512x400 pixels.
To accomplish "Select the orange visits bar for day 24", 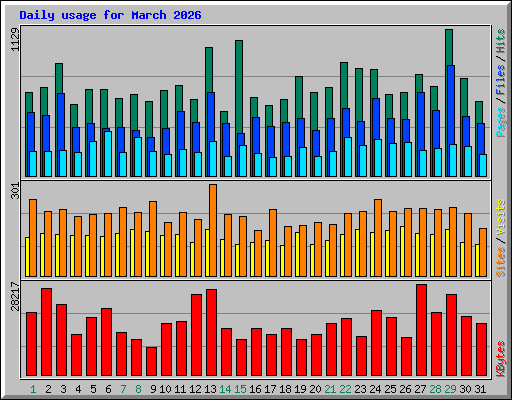I will 378,238.
